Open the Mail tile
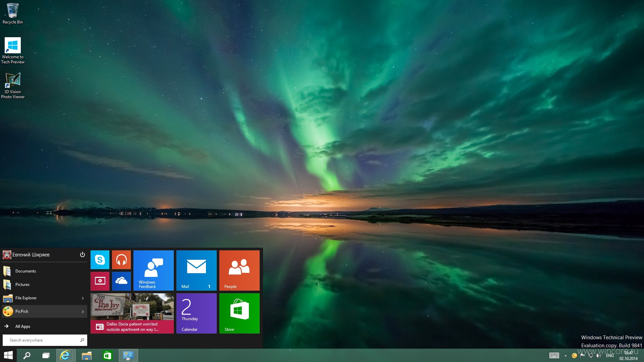The height and width of the screenshot is (362, 644). click(196, 270)
